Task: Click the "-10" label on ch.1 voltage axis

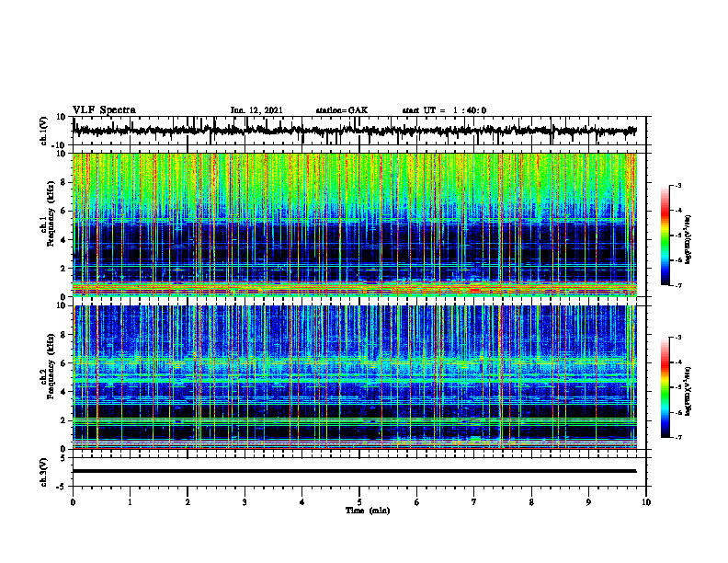Action: pos(60,145)
